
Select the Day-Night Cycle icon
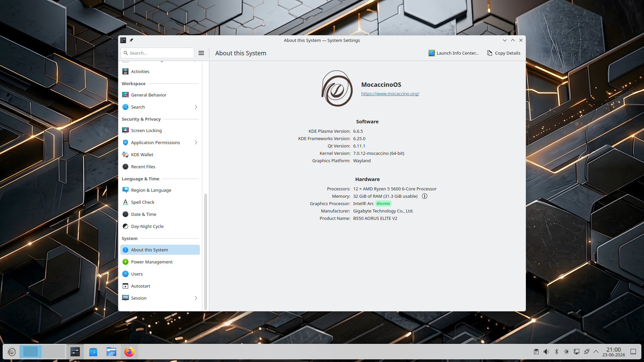pyautogui.click(x=125, y=226)
